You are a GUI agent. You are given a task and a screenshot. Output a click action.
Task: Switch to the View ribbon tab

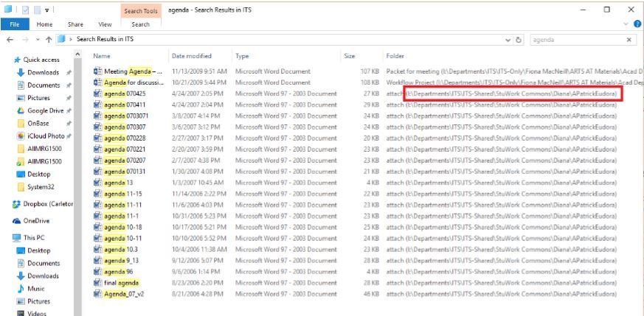coord(105,24)
